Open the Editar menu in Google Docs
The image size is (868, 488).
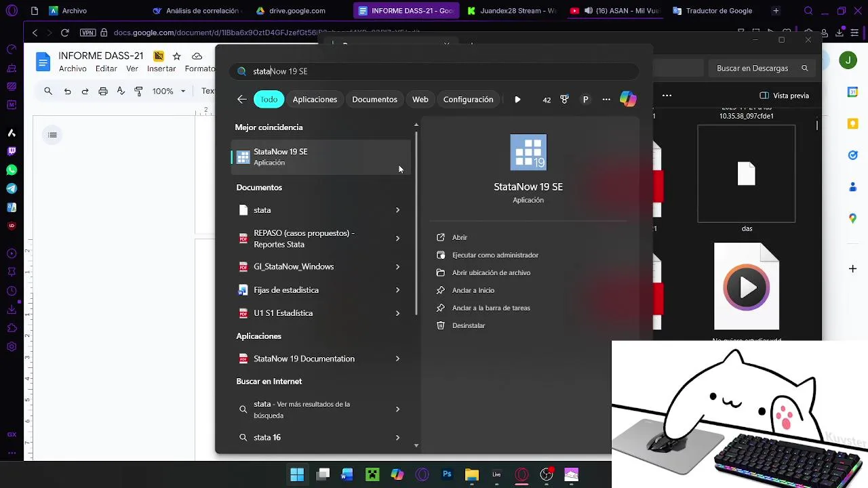tap(106, 69)
